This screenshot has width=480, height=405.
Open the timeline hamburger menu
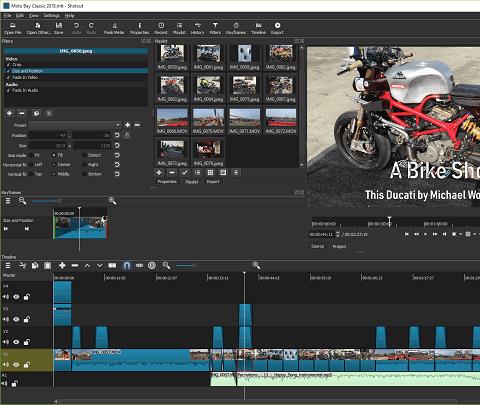[x=8, y=265]
